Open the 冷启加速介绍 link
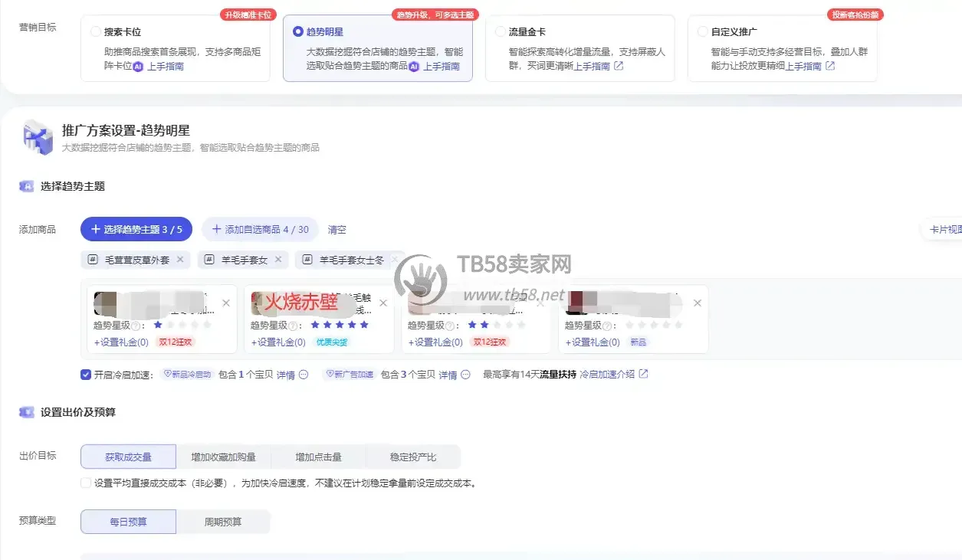This screenshot has width=962, height=560. pyautogui.click(x=607, y=375)
